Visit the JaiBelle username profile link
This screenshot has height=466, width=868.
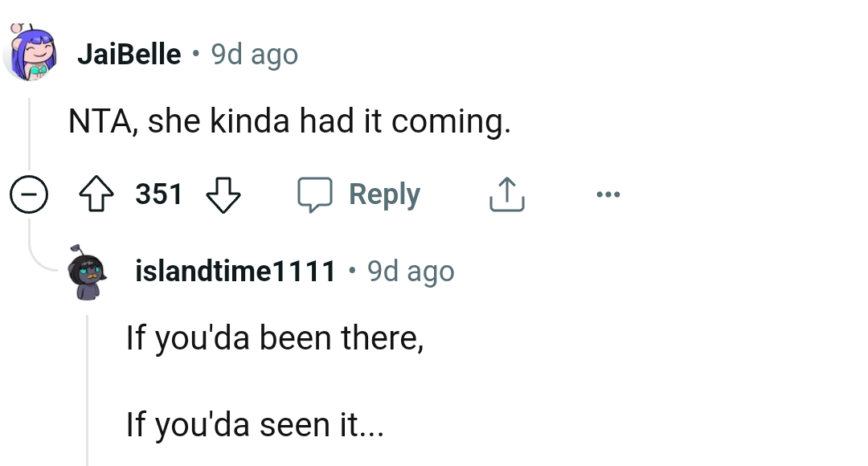pos(129,55)
